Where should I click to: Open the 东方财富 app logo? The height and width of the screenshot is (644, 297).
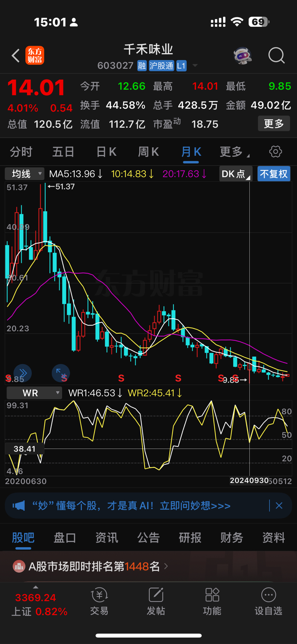pos(35,55)
